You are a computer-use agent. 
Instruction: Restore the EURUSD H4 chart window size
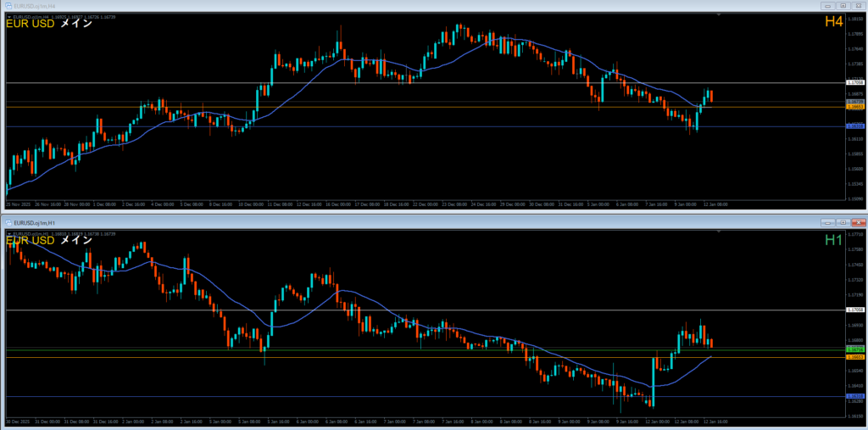click(x=843, y=5)
